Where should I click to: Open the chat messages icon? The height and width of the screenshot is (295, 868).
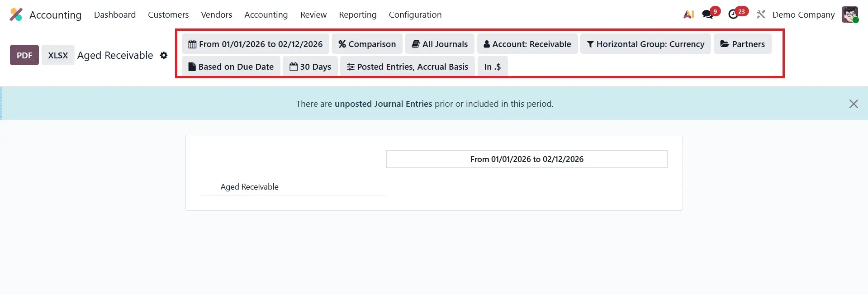point(707,14)
